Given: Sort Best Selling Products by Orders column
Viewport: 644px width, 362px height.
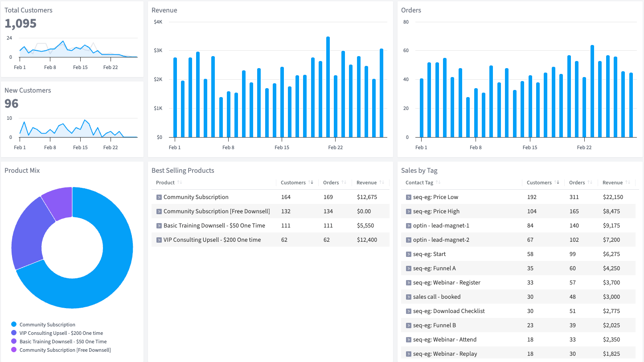Looking at the screenshot, I should [x=331, y=183].
